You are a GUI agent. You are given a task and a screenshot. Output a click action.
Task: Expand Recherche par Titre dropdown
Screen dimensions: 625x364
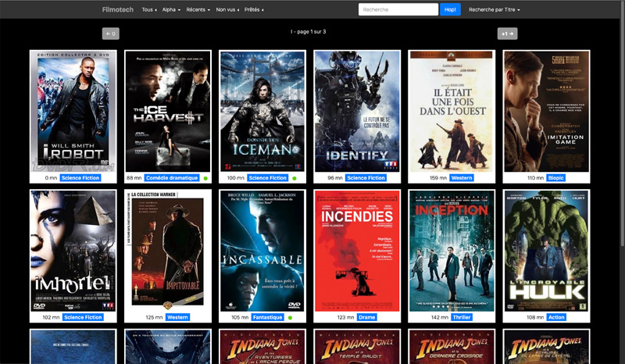point(495,9)
